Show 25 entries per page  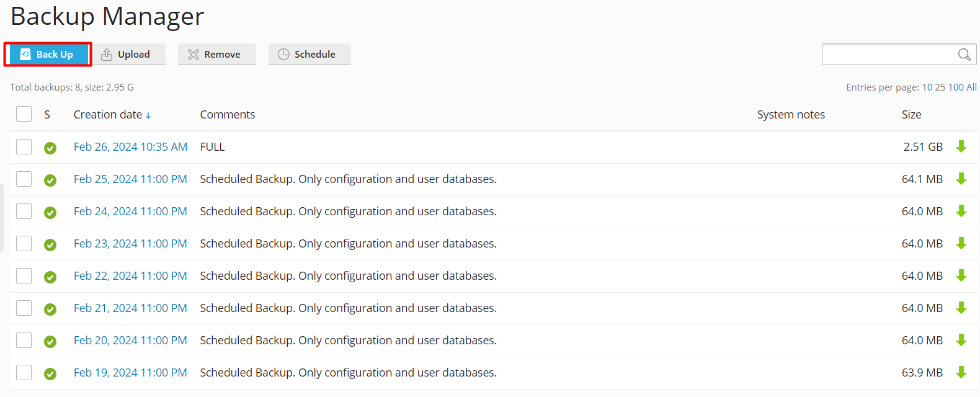(940, 87)
